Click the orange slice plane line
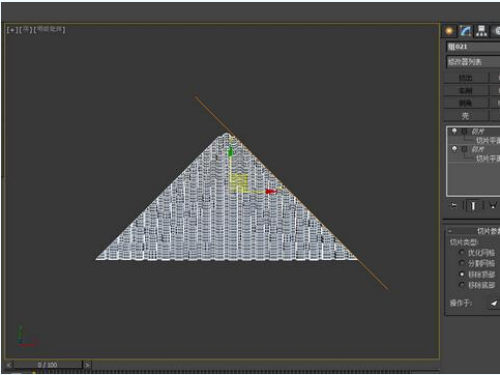Screen dimensions: 500x375 (372, 274)
